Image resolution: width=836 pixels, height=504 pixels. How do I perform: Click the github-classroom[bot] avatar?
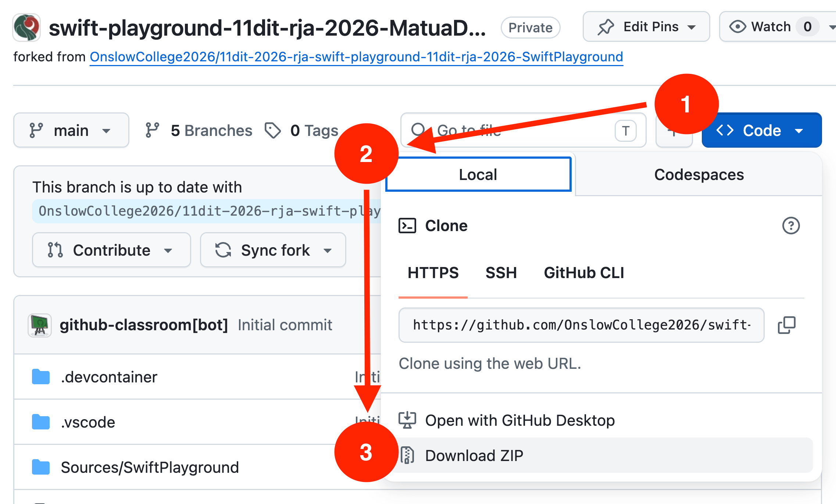click(x=40, y=325)
